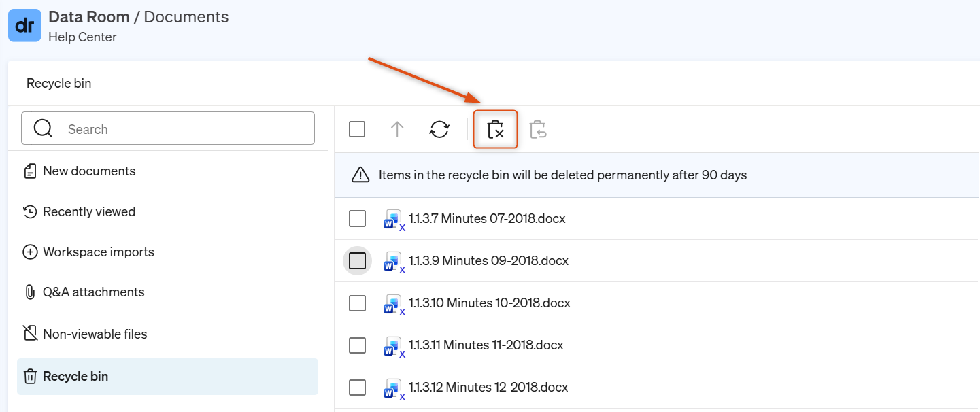Click the Workspace imports plus icon
Image resolution: width=980 pixels, height=412 pixels.
pos(30,252)
